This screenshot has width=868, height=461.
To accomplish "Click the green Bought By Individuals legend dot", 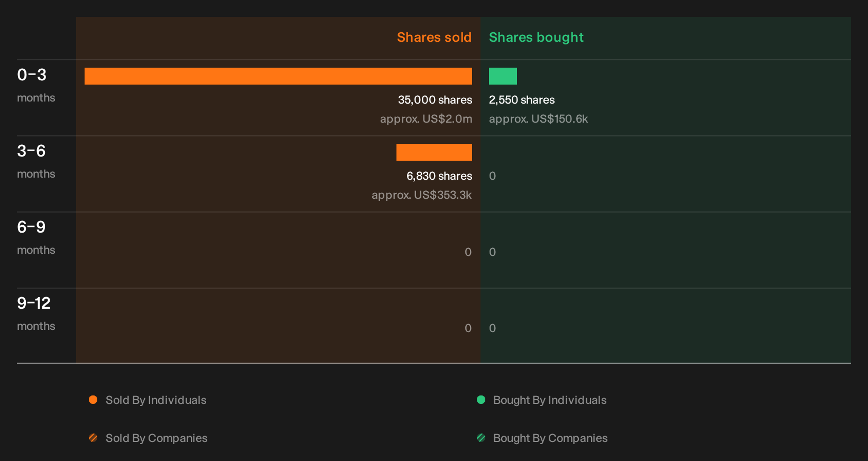I will tap(481, 400).
